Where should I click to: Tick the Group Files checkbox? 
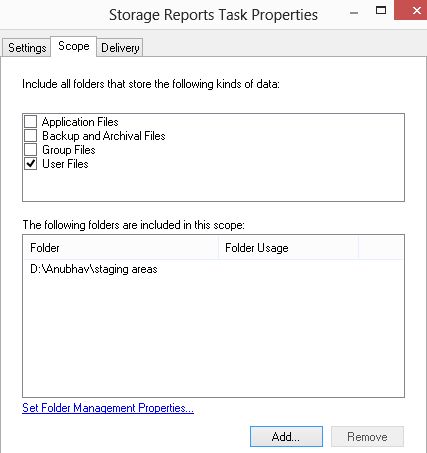coord(31,150)
